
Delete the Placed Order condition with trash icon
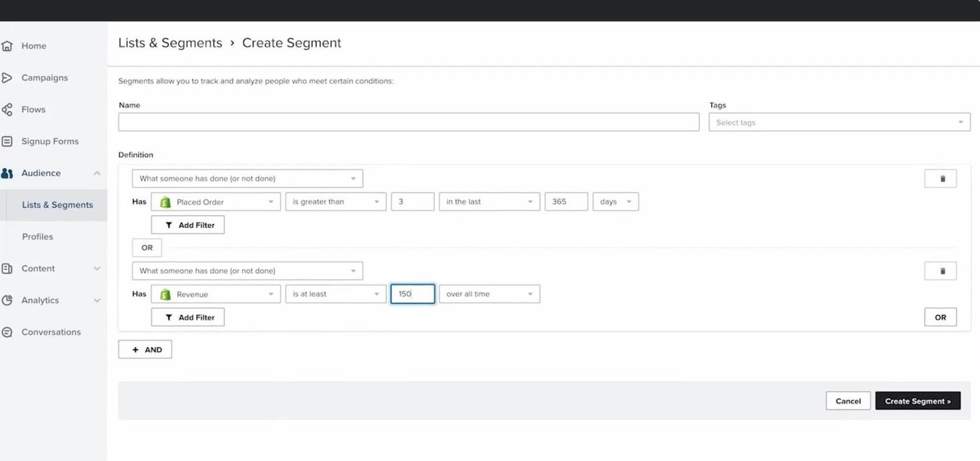point(940,178)
